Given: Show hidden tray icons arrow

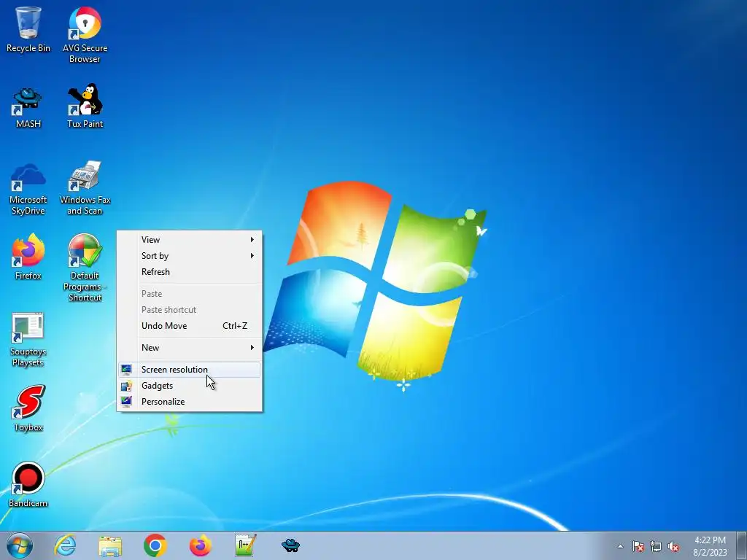Looking at the screenshot, I should 620,547.
